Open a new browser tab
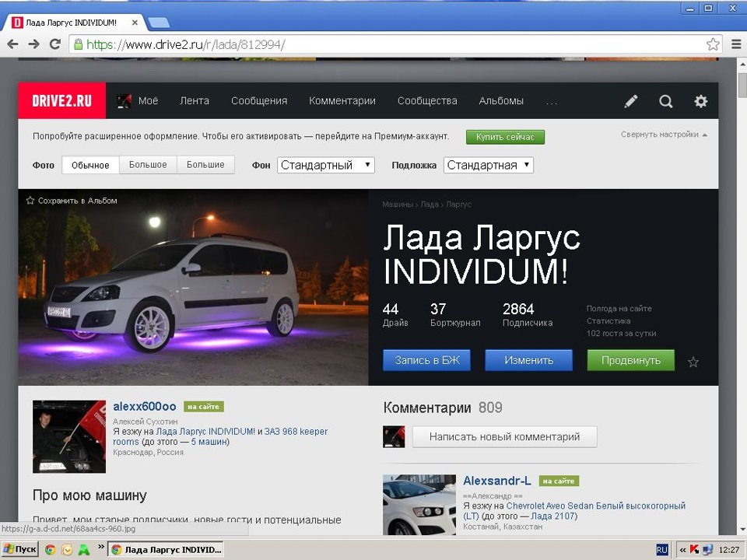The height and width of the screenshot is (560, 747). pos(159,23)
